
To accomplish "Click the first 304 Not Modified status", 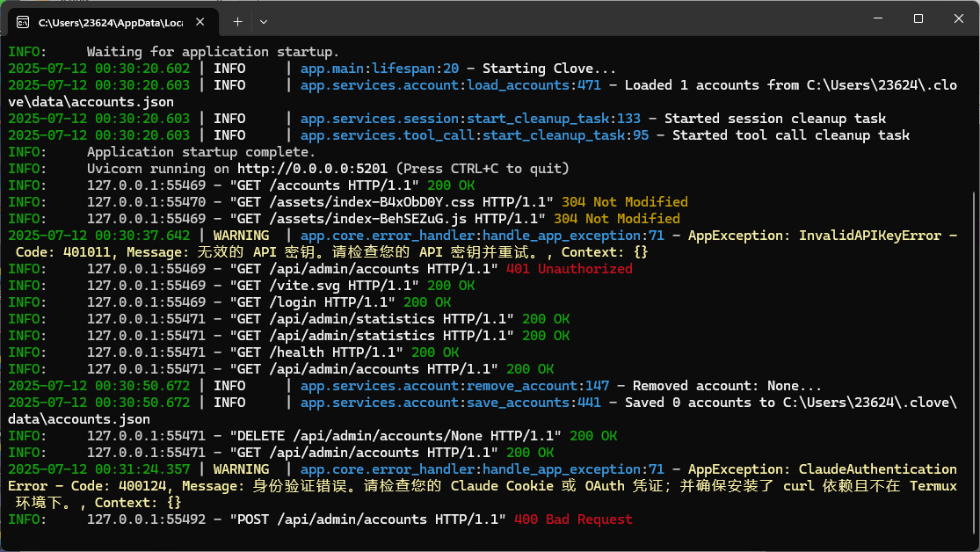I will [624, 202].
